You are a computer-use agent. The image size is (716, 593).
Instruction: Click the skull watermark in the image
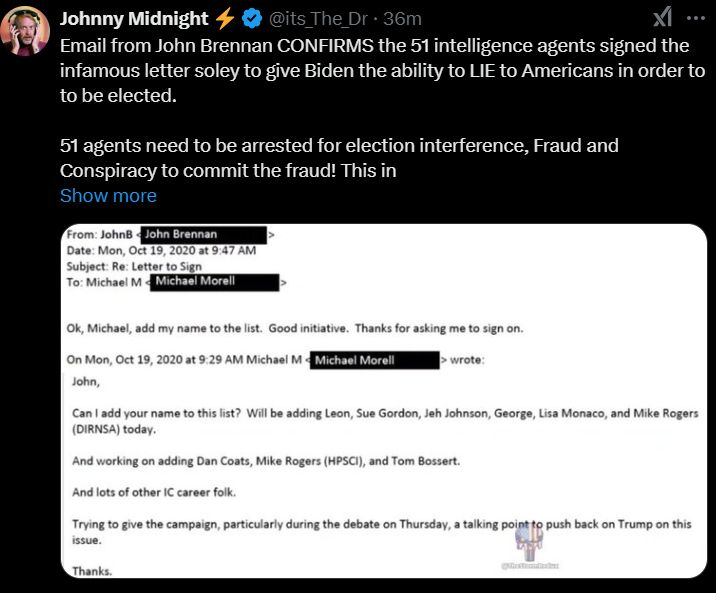point(528,546)
